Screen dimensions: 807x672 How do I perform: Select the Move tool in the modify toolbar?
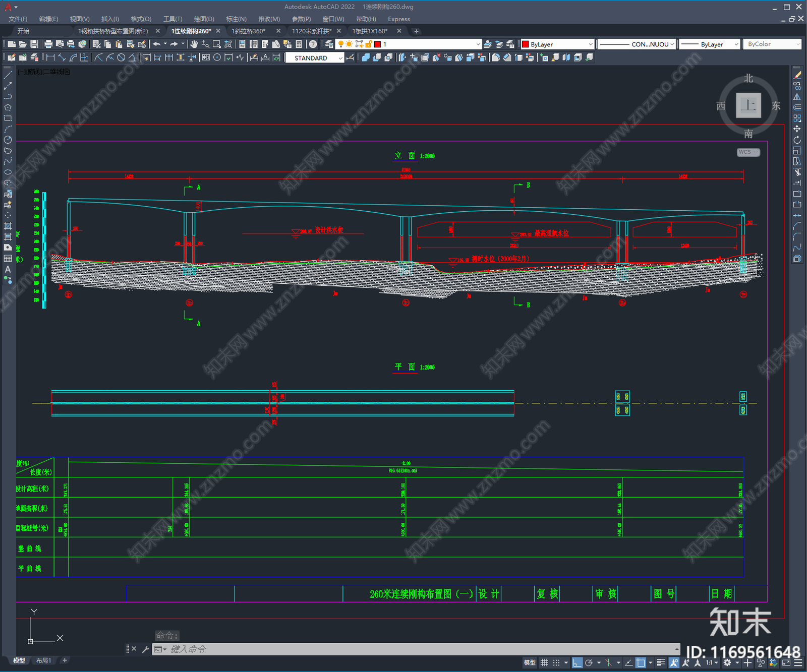797,129
